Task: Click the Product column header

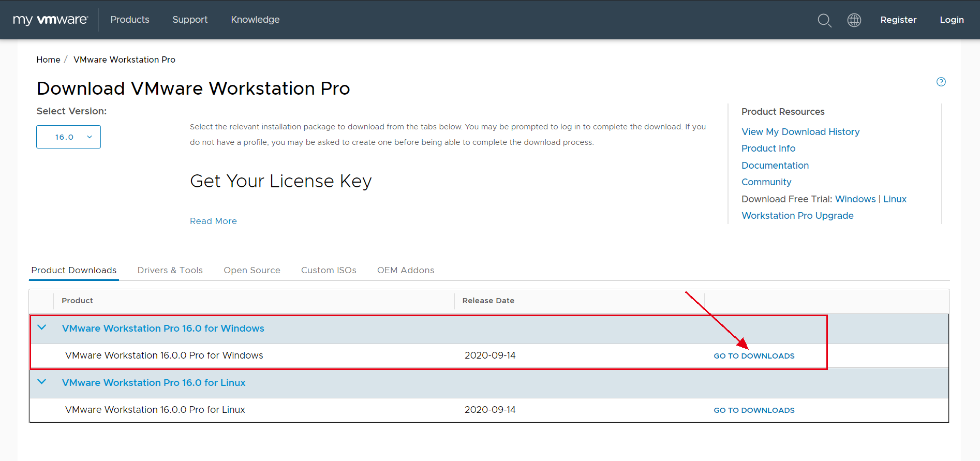Action: coord(77,301)
